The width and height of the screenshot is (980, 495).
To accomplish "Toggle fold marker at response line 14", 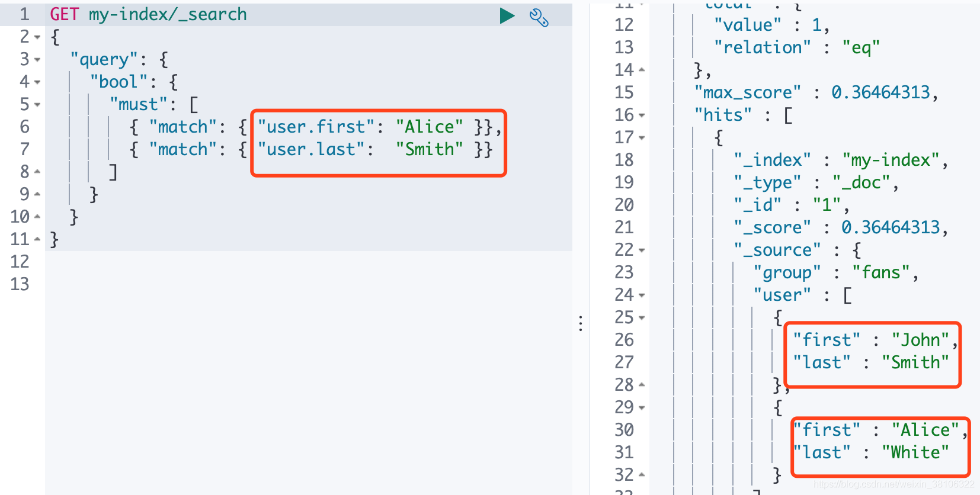I will [642, 70].
